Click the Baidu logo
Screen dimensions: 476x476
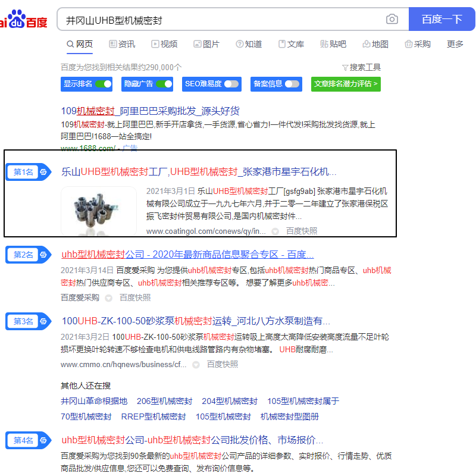tap(23, 19)
